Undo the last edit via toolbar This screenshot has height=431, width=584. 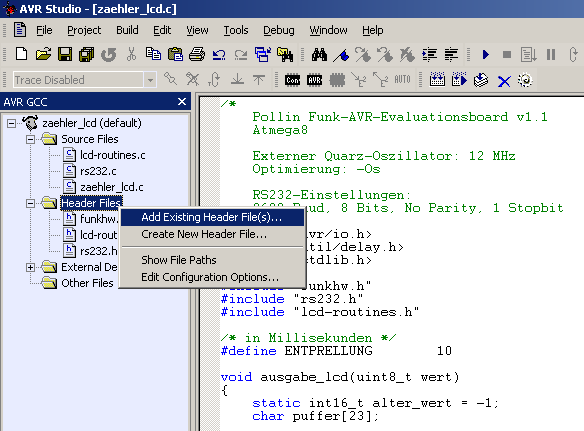click(x=219, y=56)
